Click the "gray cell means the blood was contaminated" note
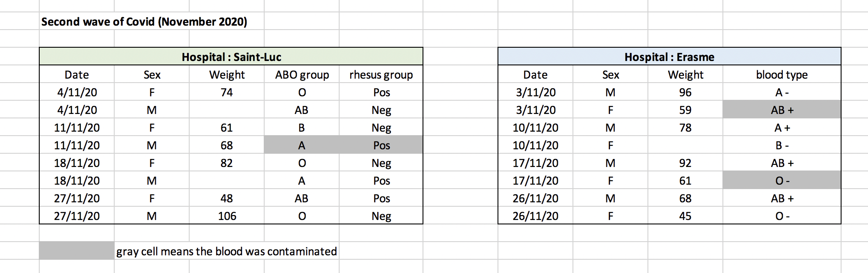Image resolution: width=868 pixels, height=273 pixels. click(x=226, y=251)
